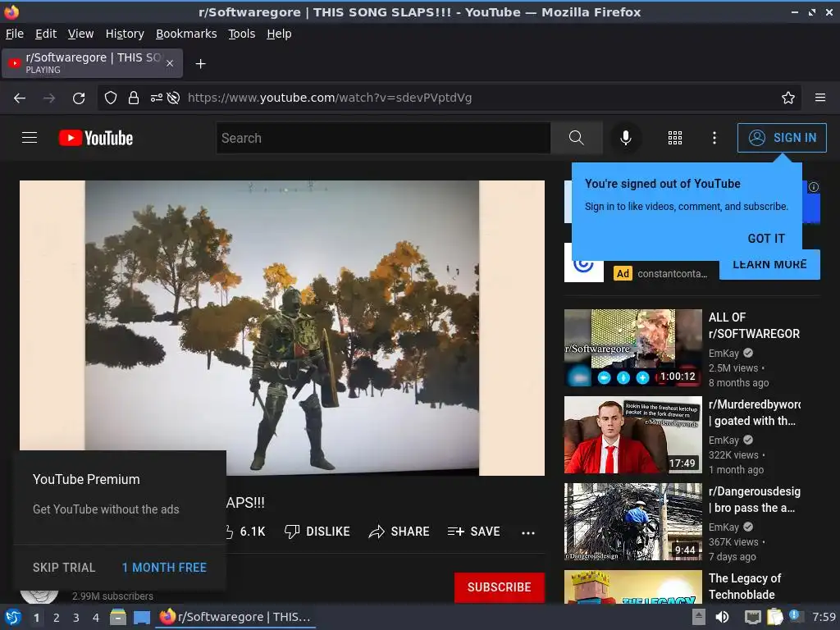
Task: Share the video
Action: point(399,532)
